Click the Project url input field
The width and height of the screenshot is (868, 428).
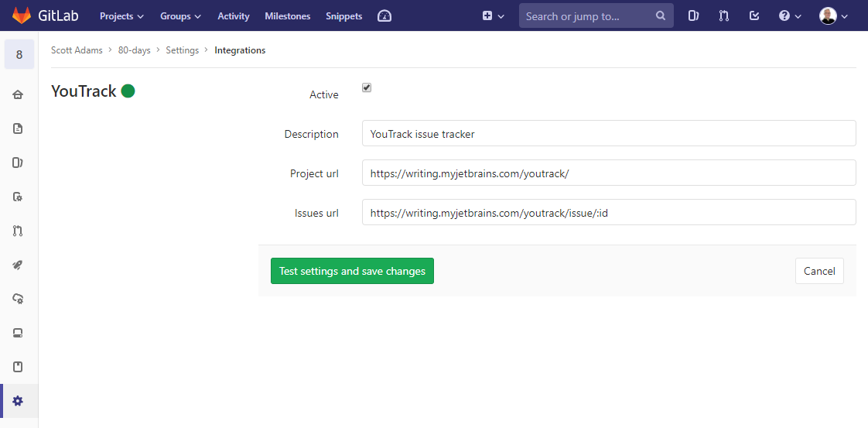(x=609, y=173)
